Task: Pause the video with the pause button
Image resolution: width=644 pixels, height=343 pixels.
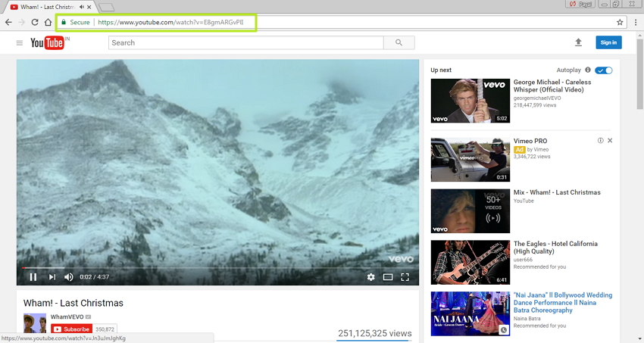Action: 33,277
